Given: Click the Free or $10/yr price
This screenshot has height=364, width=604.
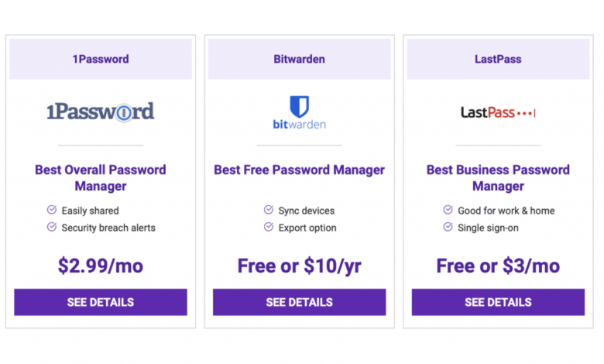Looking at the screenshot, I should tap(300, 266).
